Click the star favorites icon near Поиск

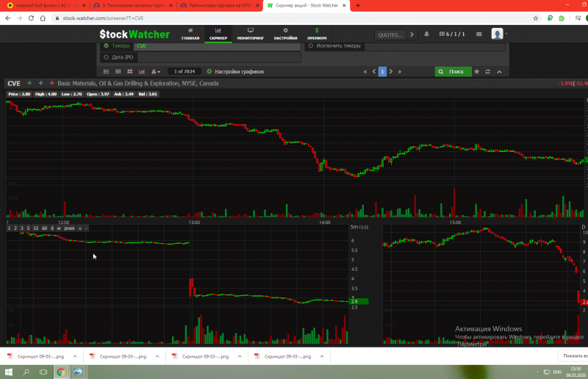[476, 71]
